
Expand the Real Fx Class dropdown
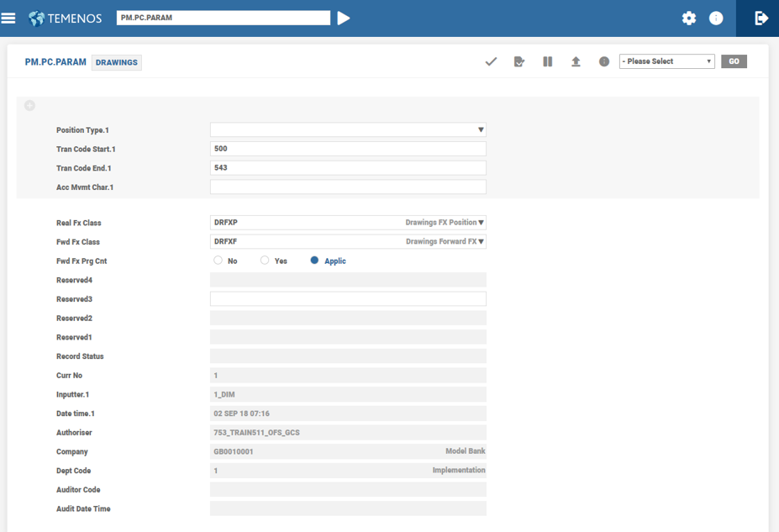[x=481, y=223]
